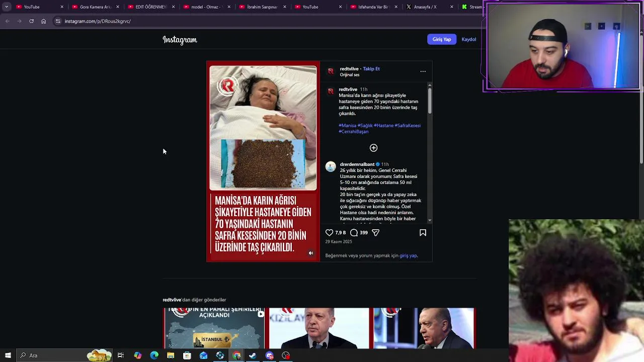This screenshot has width=644, height=362.
Task: Follow redtvlive via Takip Et
Action: 371,69
